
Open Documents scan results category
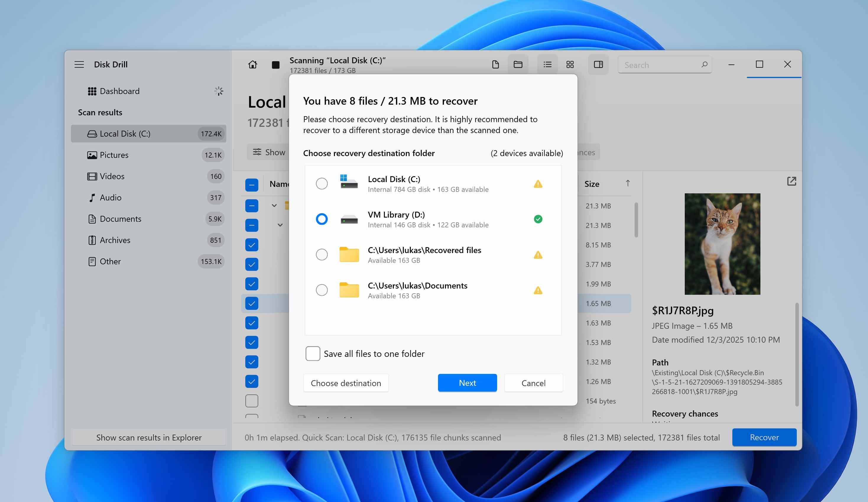point(120,219)
